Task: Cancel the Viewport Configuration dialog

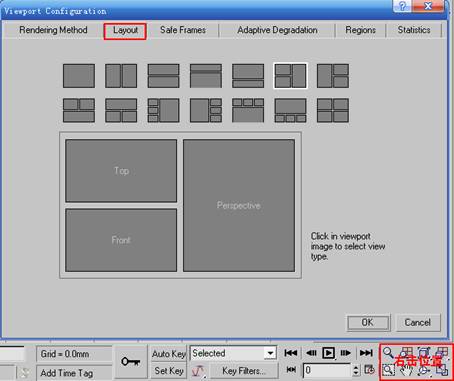Action: pos(418,322)
